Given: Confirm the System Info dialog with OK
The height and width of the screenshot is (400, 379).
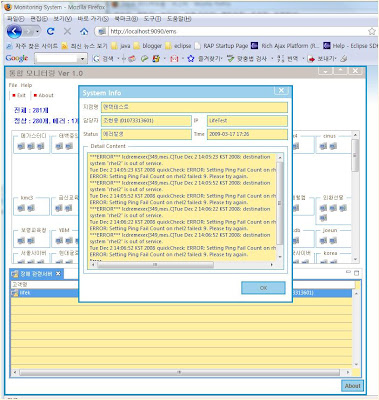Looking at the screenshot, I should point(263,288).
